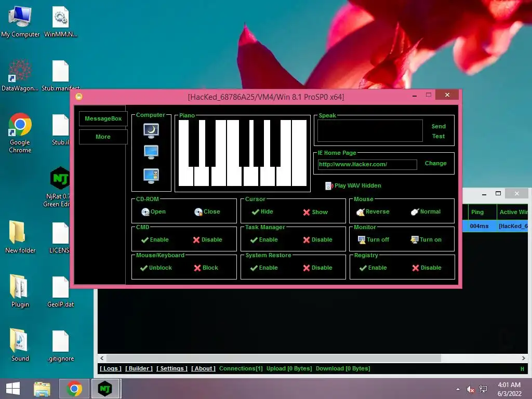Turn off the remote monitor
Screen dimensions: 532x399
[373, 240]
